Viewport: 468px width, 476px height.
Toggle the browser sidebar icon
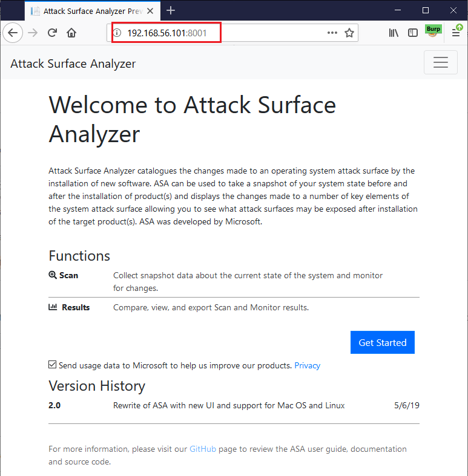(x=413, y=33)
